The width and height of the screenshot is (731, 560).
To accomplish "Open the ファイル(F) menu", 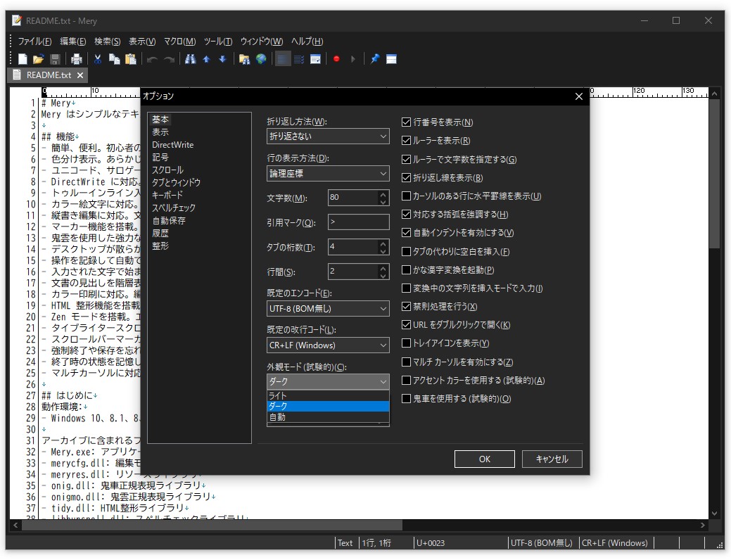I will [34, 42].
